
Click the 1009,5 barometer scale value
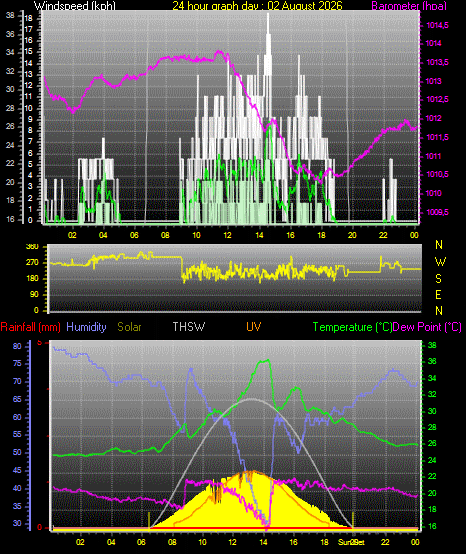coord(437,212)
